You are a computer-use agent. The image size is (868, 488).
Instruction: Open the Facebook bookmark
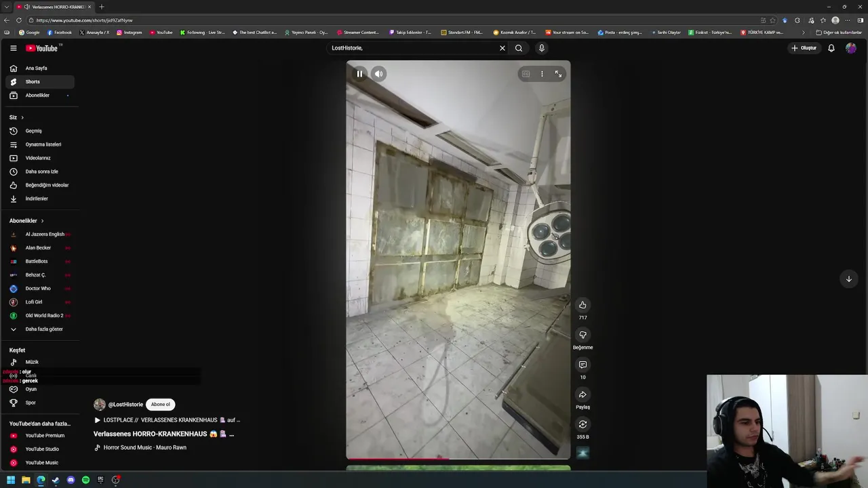pos(60,33)
